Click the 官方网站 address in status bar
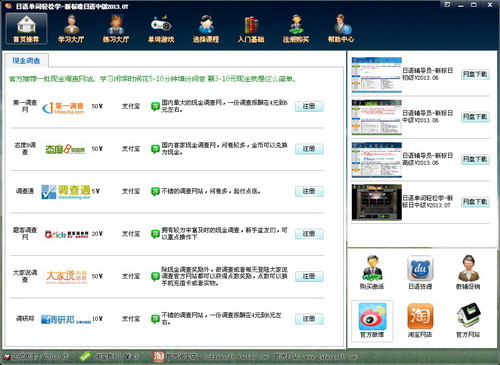Viewport: 500px width, 365px height. (x=315, y=357)
